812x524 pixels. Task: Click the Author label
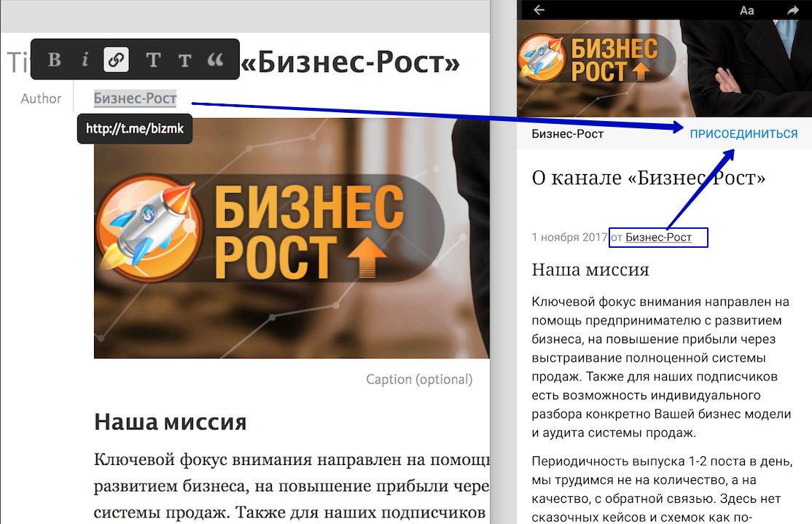41,98
